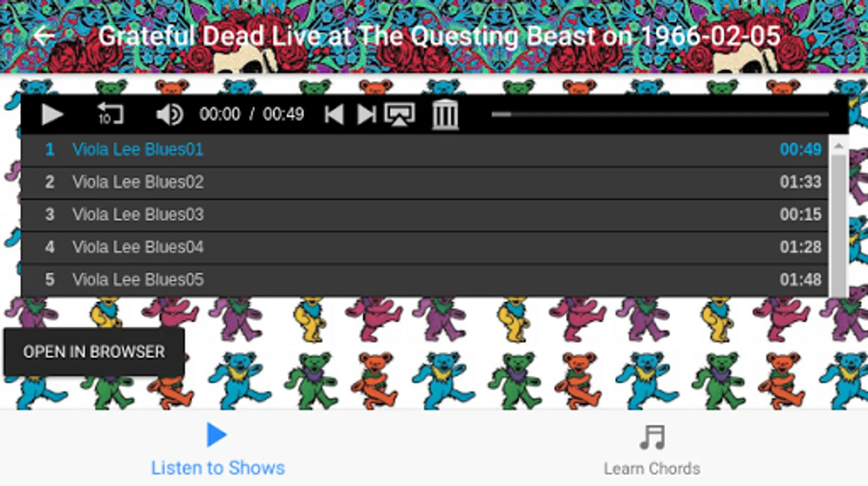Click the Internet Archive logo icon

point(445,114)
